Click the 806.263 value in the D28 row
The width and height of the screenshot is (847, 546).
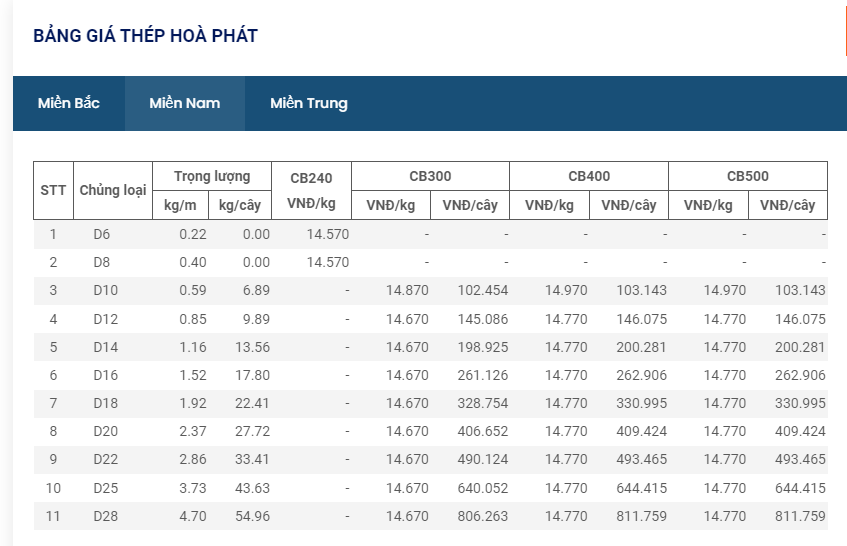coord(483,516)
